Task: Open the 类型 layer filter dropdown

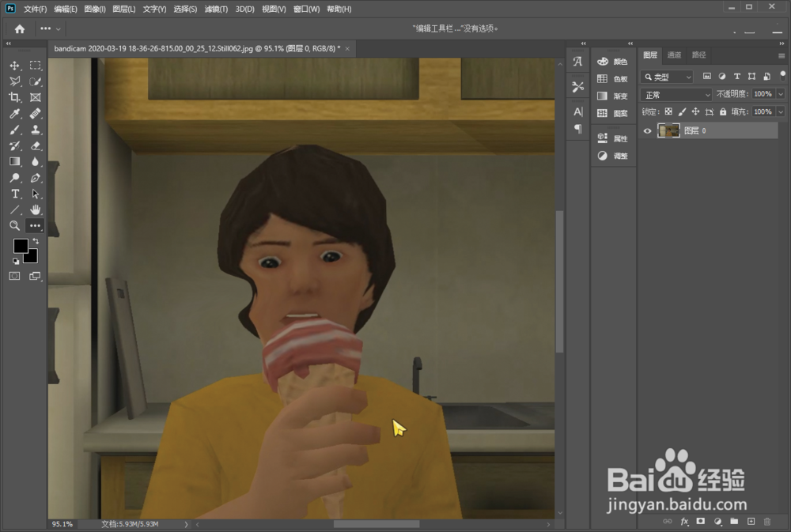Action: 666,77
